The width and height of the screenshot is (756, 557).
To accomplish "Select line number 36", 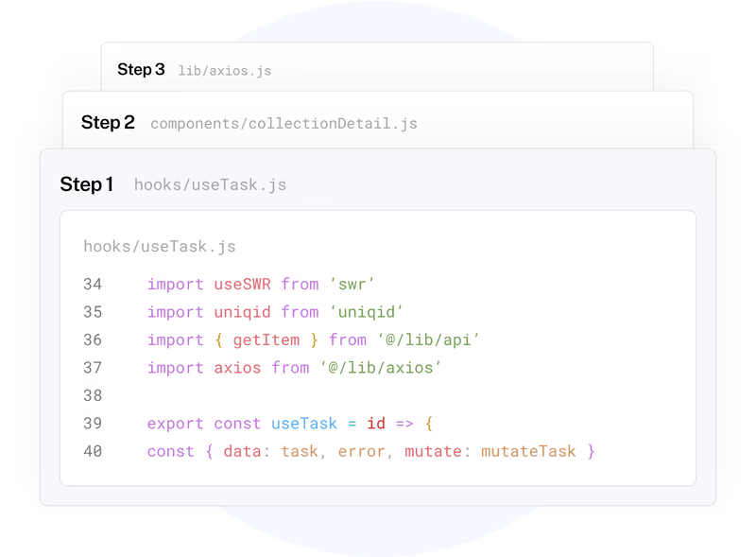I will (x=93, y=339).
